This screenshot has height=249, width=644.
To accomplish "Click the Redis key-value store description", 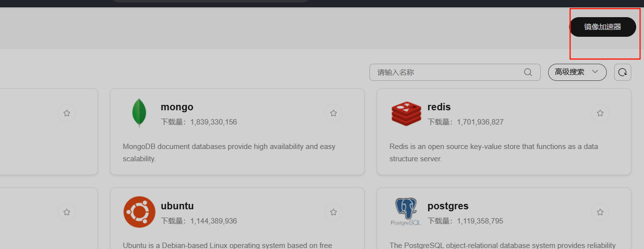I will tap(494, 152).
